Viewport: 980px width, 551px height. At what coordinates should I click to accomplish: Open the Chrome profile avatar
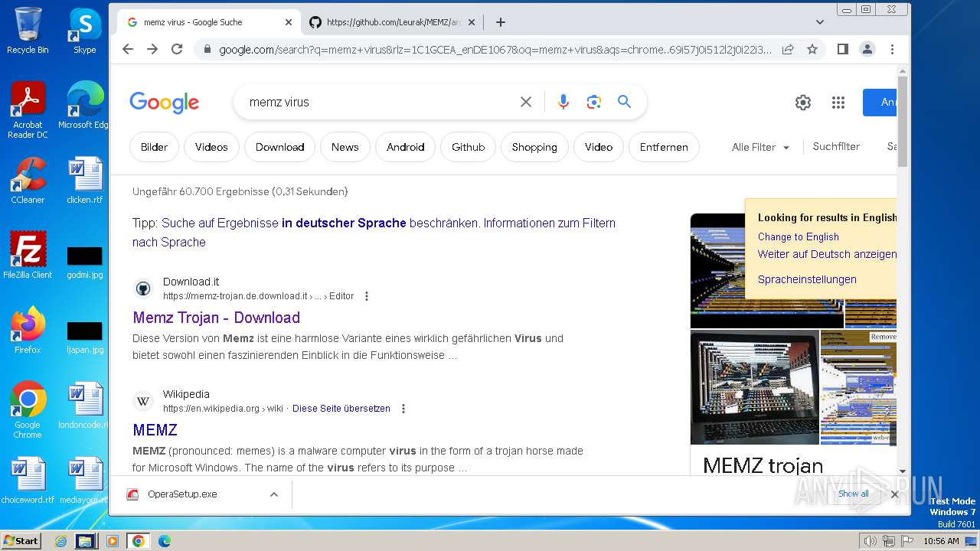867,49
